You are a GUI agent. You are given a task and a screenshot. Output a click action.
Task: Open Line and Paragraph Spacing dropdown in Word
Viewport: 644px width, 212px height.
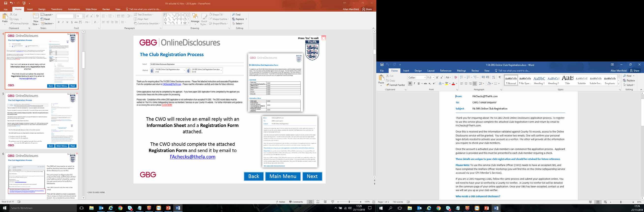482,84
